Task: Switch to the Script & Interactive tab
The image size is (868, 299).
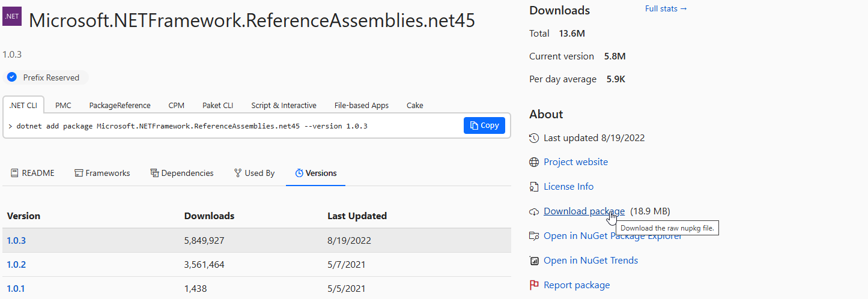Action: tap(284, 105)
